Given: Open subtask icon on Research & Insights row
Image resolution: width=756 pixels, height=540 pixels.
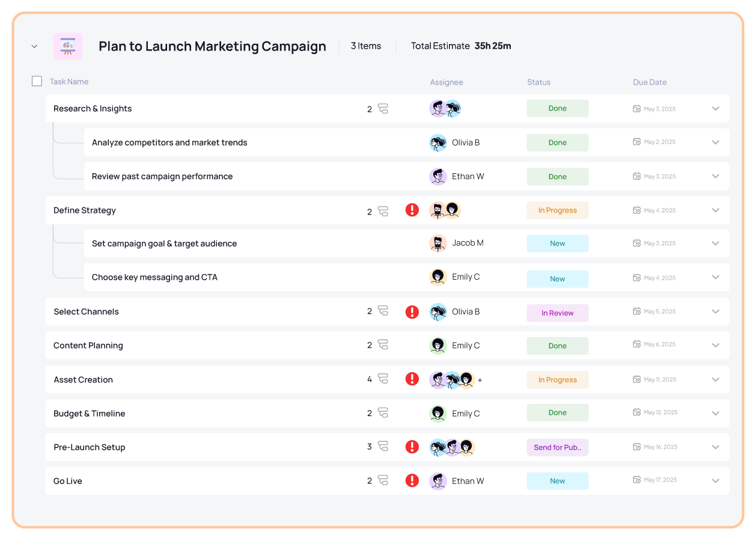Looking at the screenshot, I should (x=383, y=109).
